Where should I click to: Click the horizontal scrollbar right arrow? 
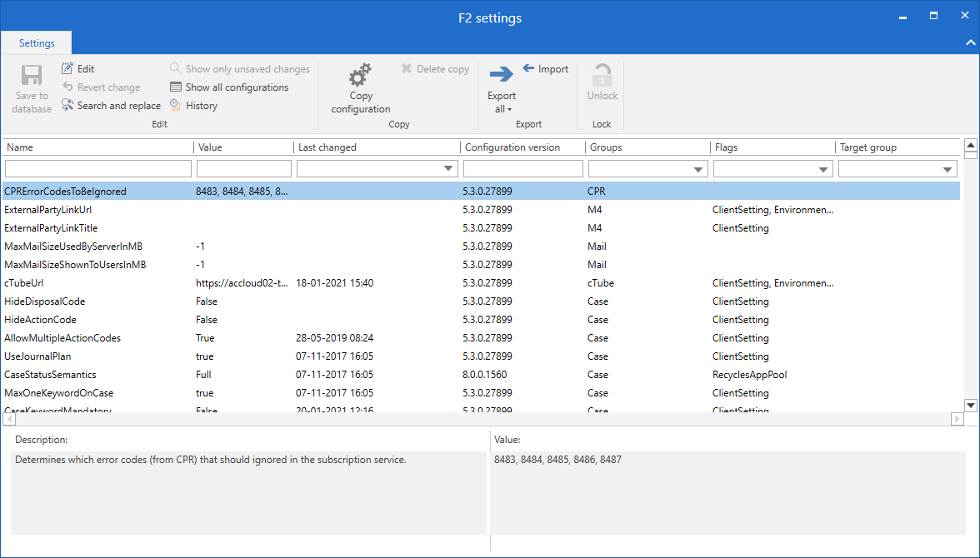click(957, 419)
